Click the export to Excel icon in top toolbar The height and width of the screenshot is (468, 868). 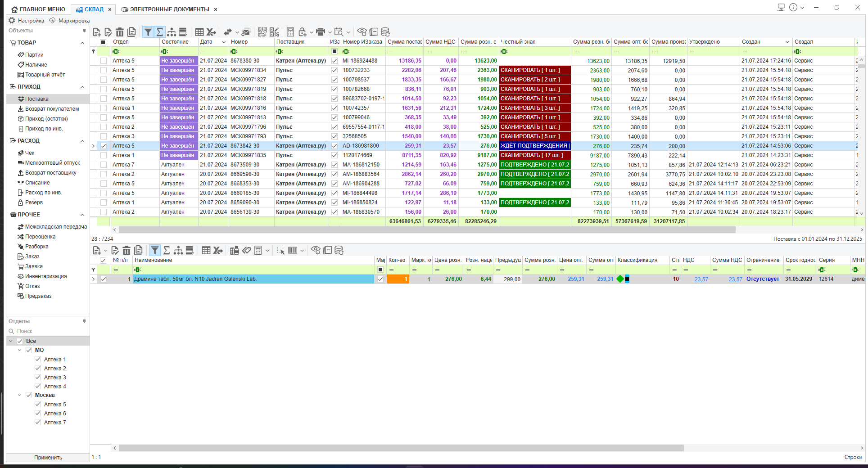211,32
